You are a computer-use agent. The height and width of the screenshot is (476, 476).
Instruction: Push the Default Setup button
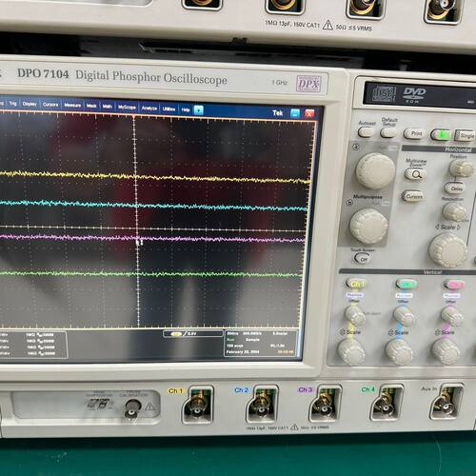(x=388, y=132)
